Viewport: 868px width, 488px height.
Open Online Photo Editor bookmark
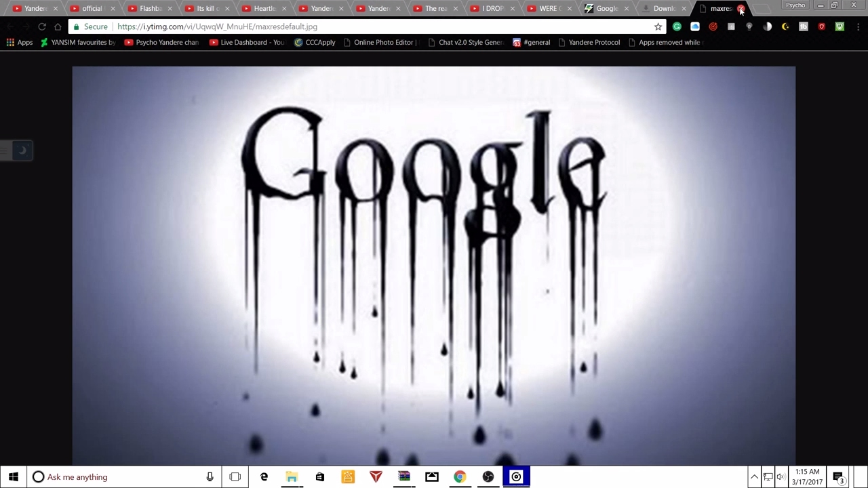click(380, 42)
